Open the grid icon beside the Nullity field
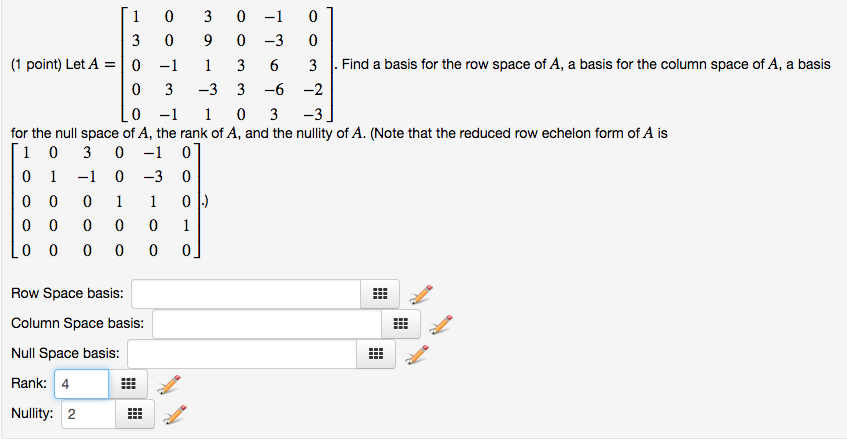Screen dimensions: 847x440 point(134,414)
